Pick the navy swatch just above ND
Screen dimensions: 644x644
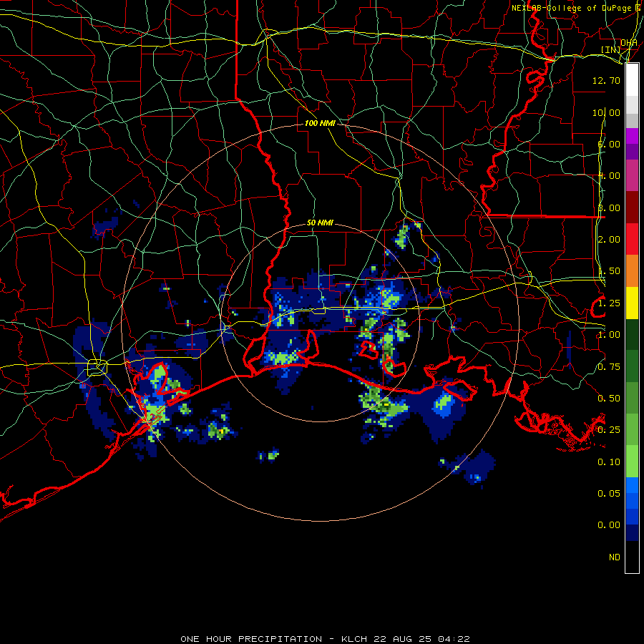pyautogui.click(x=632, y=532)
